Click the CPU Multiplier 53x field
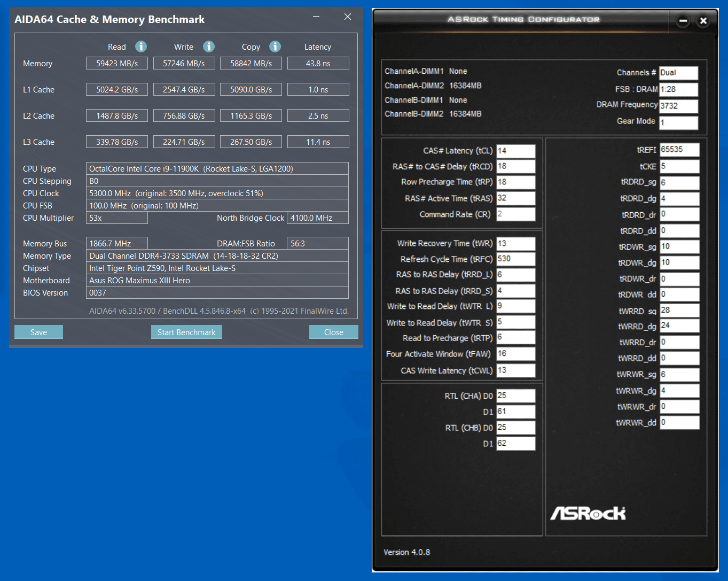The height and width of the screenshot is (581, 728). point(117,218)
